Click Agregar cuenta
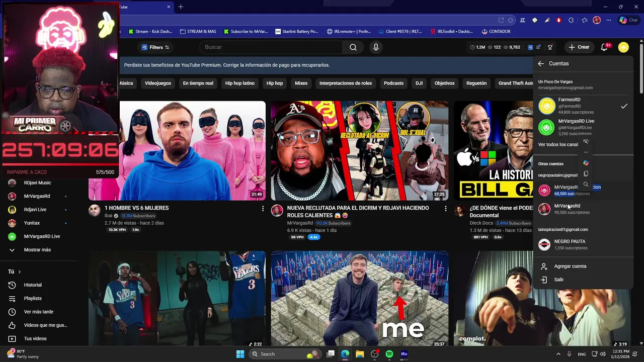Viewport: 644px width, 362px height. pos(570,266)
